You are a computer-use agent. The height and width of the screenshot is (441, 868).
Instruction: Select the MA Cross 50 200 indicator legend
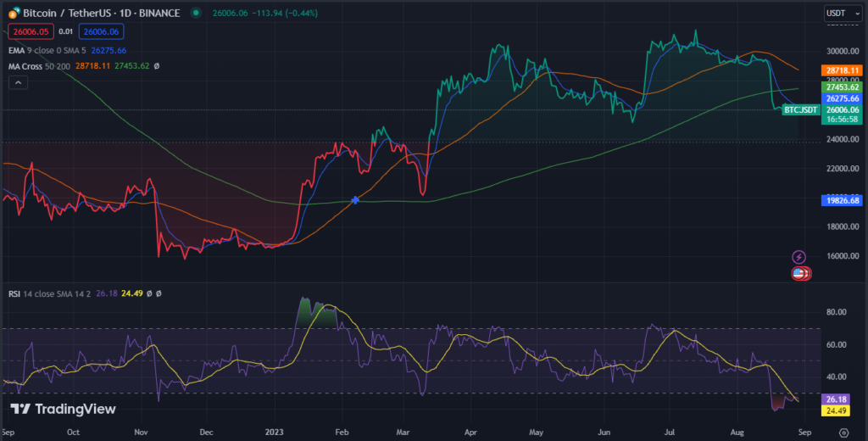click(x=39, y=66)
